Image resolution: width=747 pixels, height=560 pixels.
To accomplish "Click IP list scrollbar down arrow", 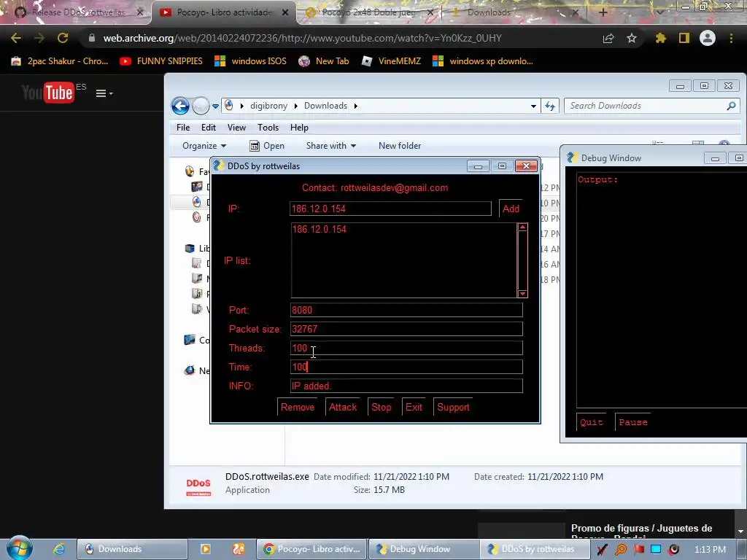I will tap(522, 293).
